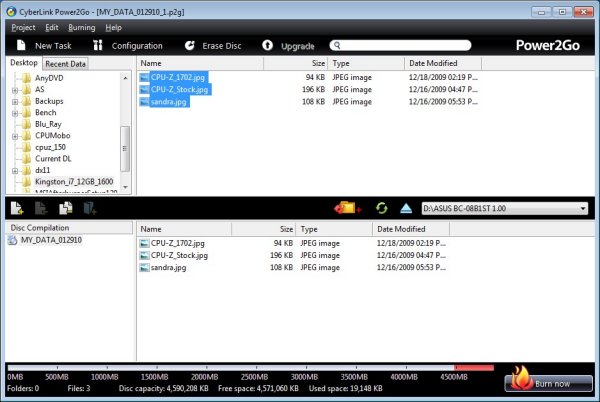
Task: Click the Burn now button
Action: pos(549,382)
